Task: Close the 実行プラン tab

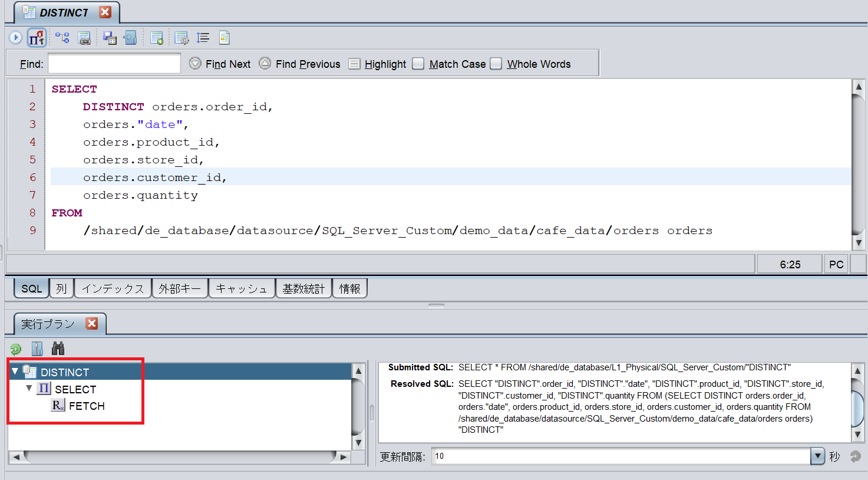Action: (x=91, y=323)
